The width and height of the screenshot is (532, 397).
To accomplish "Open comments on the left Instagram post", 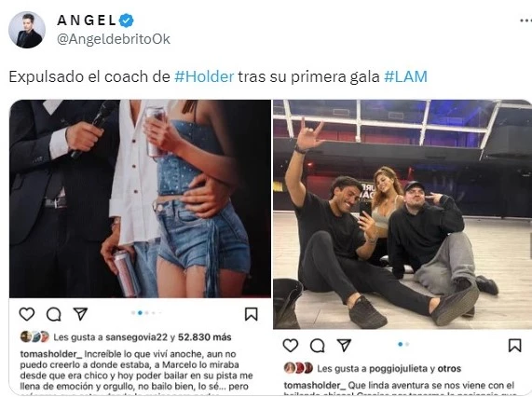I will coord(54,314).
